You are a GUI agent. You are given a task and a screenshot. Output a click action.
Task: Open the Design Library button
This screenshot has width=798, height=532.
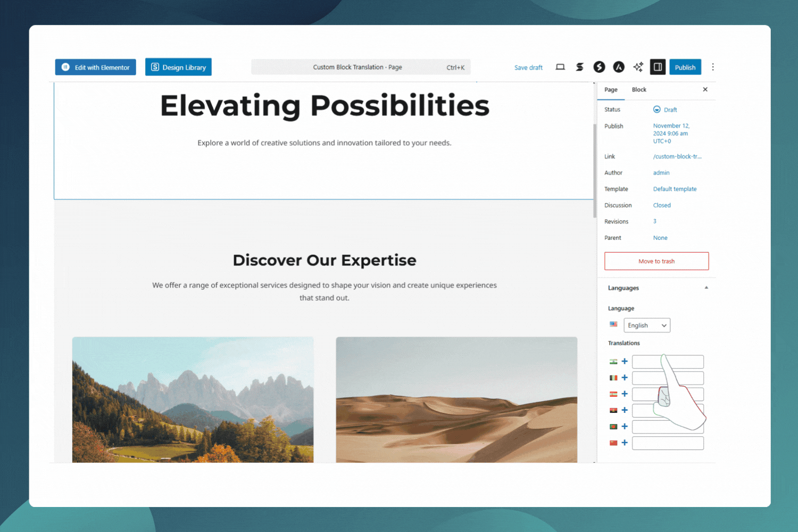[x=178, y=67]
